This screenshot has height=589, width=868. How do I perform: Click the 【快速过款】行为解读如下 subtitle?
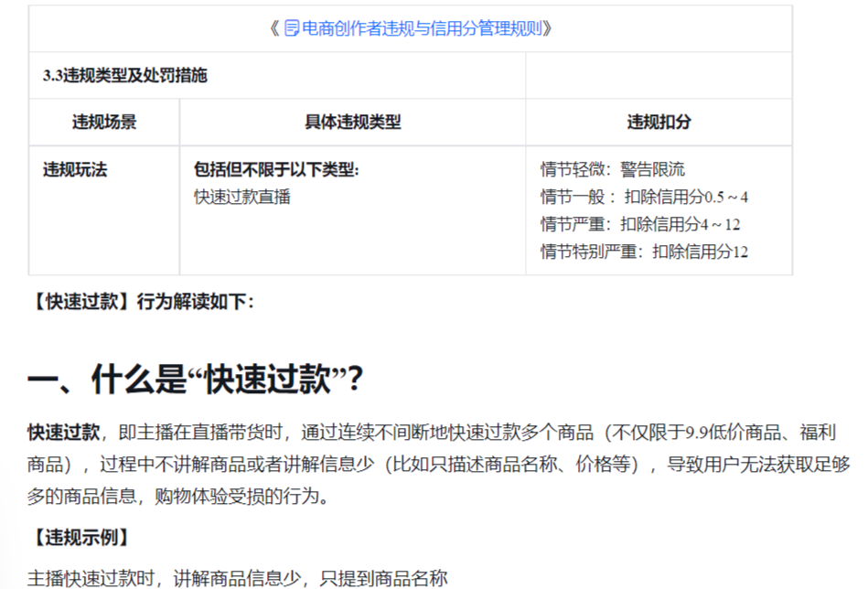click(141, 302)
